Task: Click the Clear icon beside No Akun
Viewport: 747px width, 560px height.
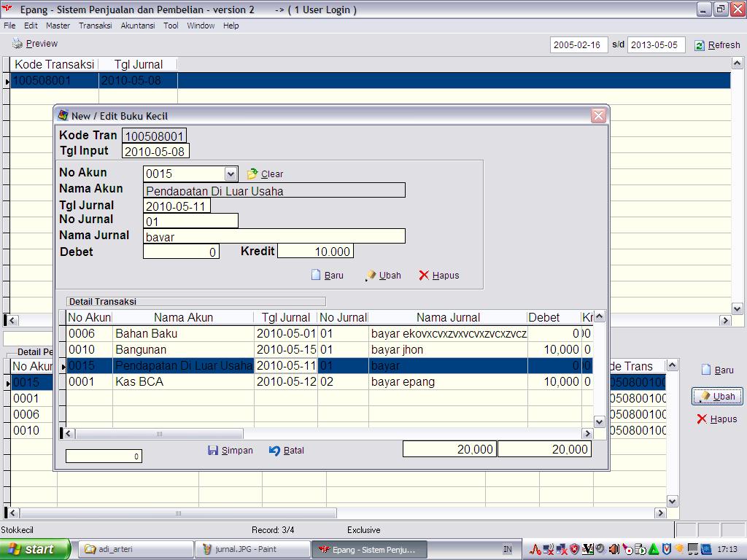Action: (252, 174)
